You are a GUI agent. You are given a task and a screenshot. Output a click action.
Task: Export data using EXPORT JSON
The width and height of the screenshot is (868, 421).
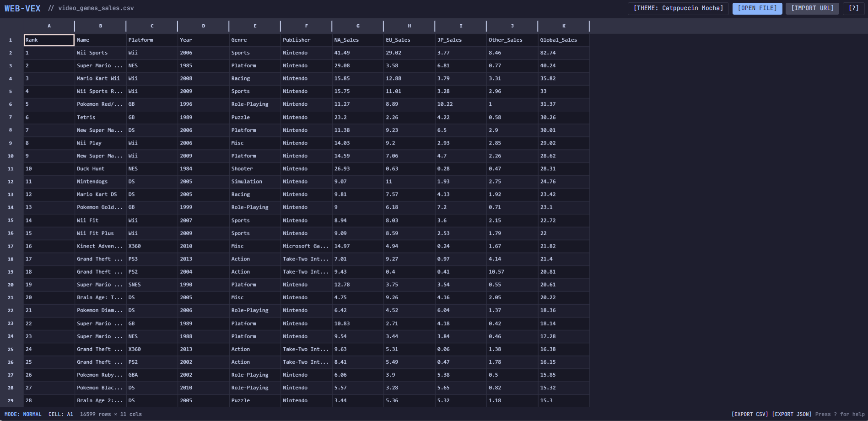792,414
